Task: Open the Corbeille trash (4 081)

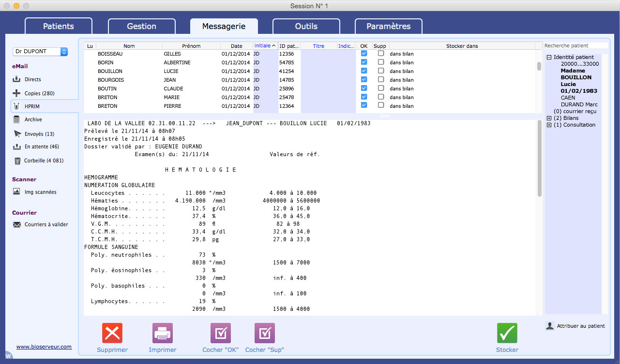Action: pos(38,160)
